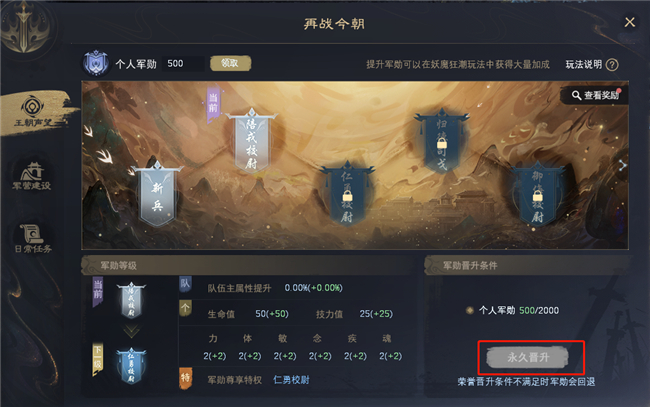
Task: Select the current 陪戎校尉 rank banner
Action: (x=252, y=141)
